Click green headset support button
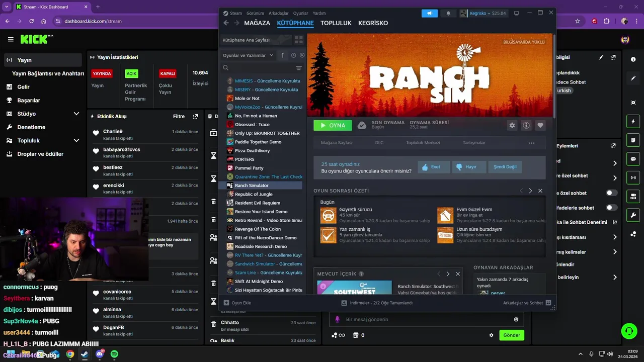Viewport: 644px width, 362px height. (x=629, y=331)
